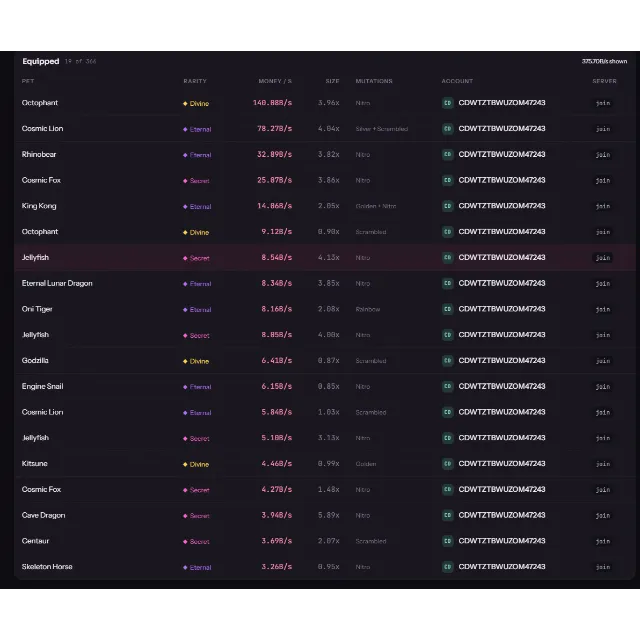This screenshot has height=640, width=640.
Task: Click the Equipped section title
Action: [41, 61]
